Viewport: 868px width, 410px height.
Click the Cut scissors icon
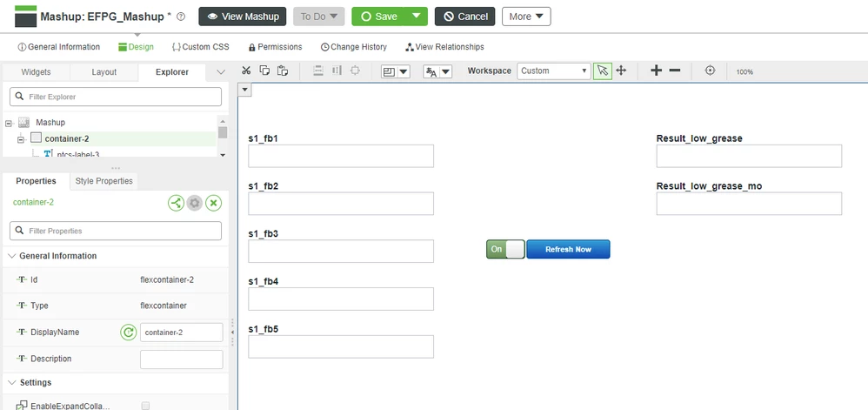point(247,71)
